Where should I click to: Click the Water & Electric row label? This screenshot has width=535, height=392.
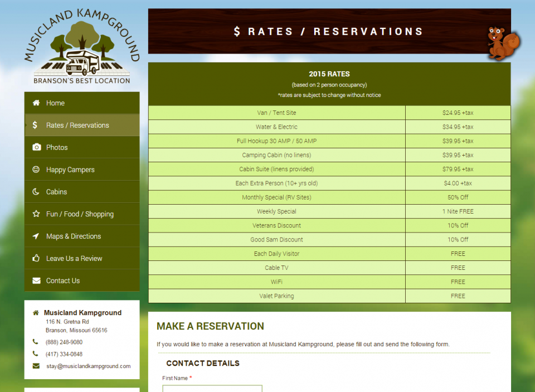[x=277, y=127]
